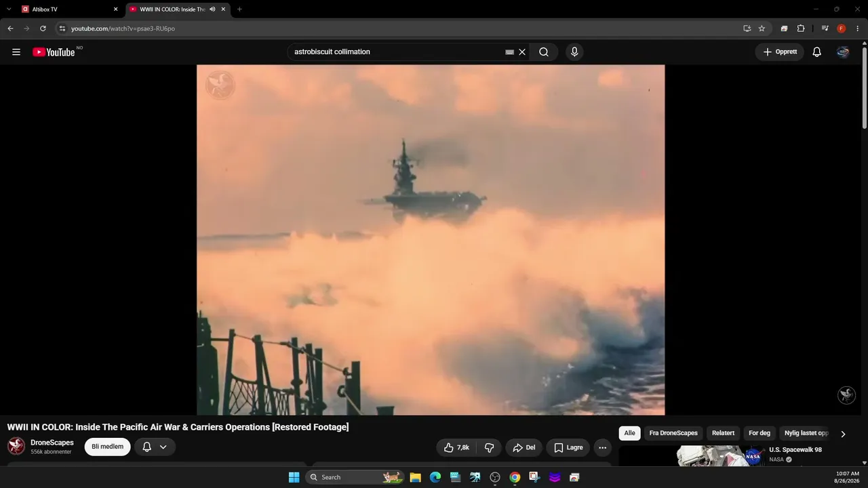Click the Del share button
Image resolution: width=868 pixels, height=488 pixels.
point(524,447)
